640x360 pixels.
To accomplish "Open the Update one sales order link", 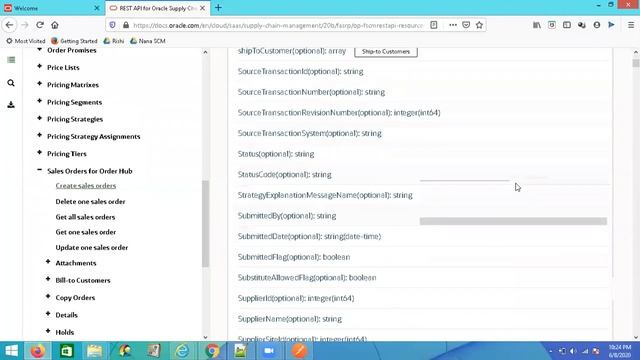I will pos(92,248).
